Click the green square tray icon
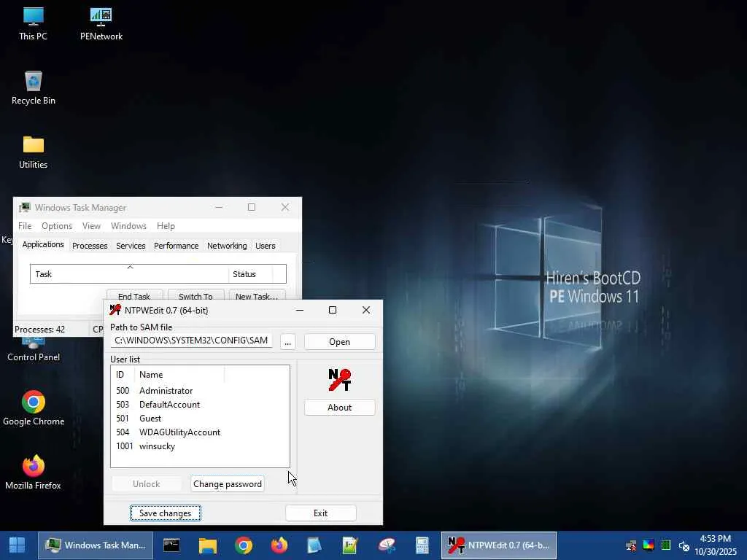This screenshot has width=747, height=560. point(666,545)
